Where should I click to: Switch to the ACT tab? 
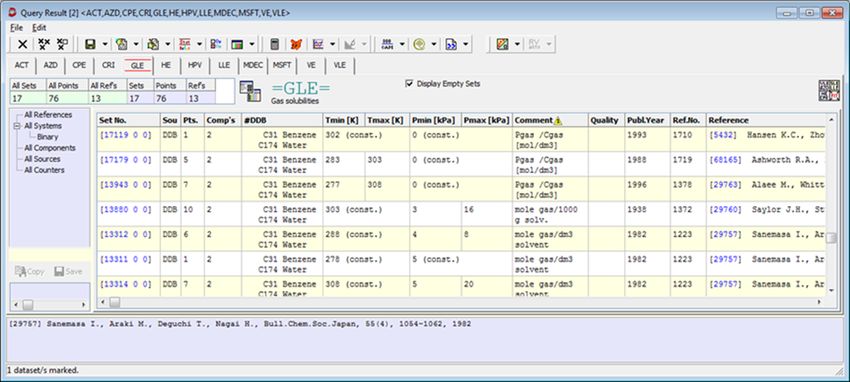22,65
